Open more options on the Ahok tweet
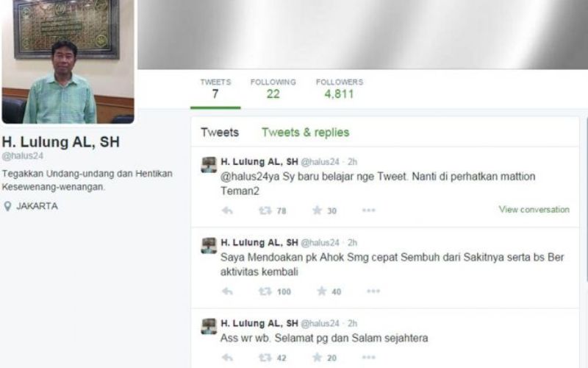 tap(373, 291)
